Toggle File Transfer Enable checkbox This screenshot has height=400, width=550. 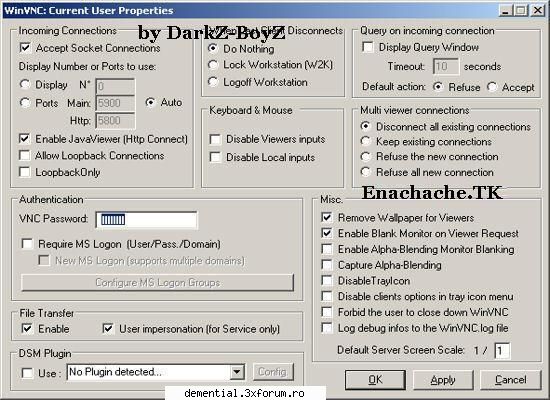coord(27,329)
